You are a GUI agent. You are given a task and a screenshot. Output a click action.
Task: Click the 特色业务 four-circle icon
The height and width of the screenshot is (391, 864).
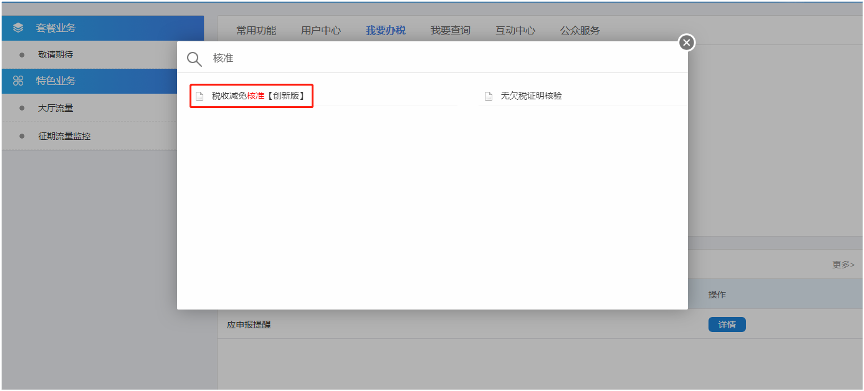pyautogui.click(x=18, y=81)
